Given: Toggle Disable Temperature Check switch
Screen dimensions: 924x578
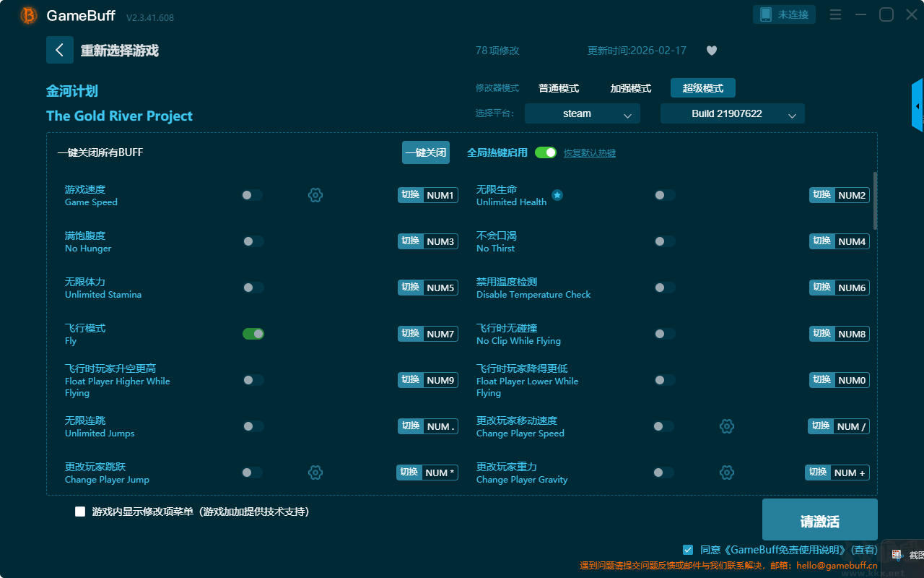Looking at the screenshot, I should (x=664, y=288).
